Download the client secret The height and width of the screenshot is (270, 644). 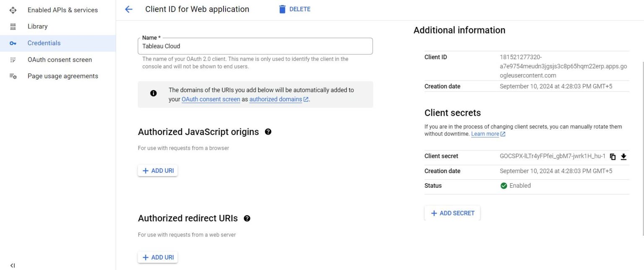[623, 156]
